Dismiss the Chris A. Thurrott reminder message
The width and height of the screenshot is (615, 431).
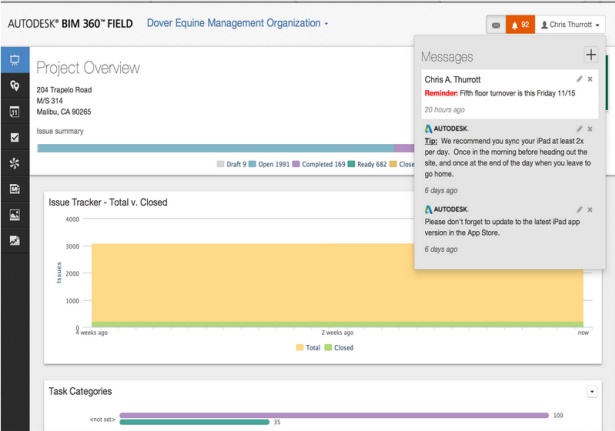point(590,79)
